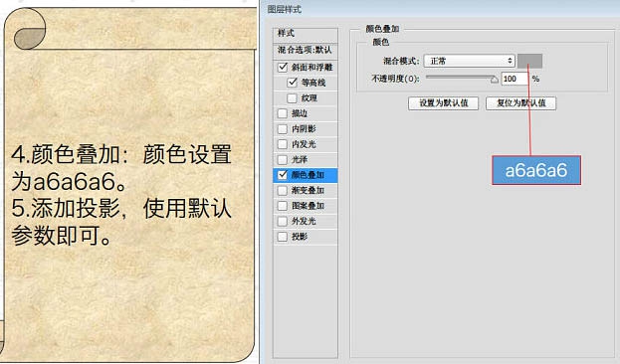Click the 设置为默认值 button
This screenshot has height=364, width=620.
(x=443, y=103)
